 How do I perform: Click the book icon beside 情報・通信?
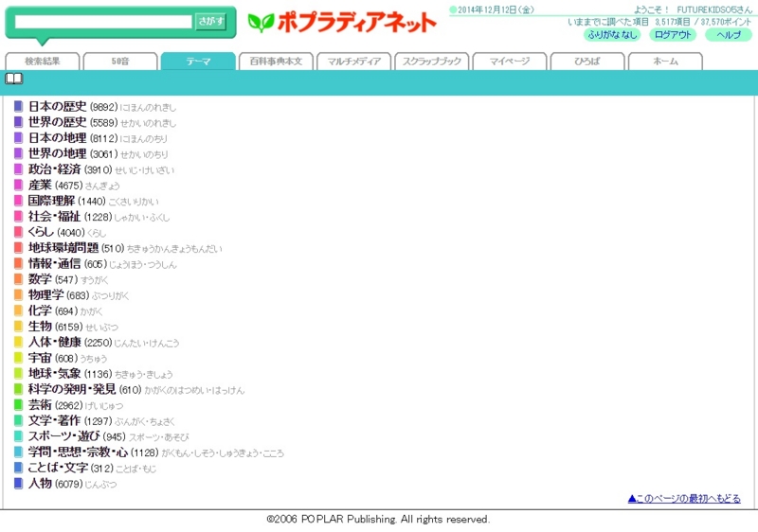click(x=18, y=263)
